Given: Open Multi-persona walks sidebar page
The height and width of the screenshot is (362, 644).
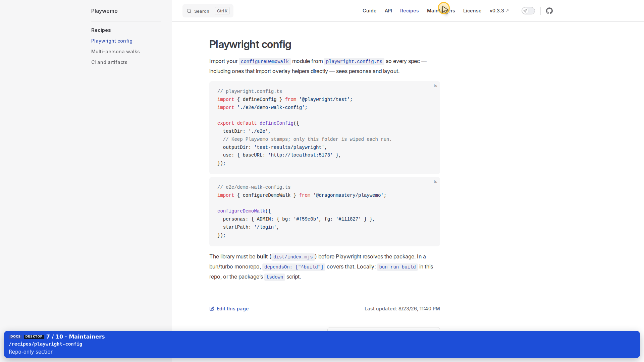Looking at the screenshot, I should tap(115, 52).
